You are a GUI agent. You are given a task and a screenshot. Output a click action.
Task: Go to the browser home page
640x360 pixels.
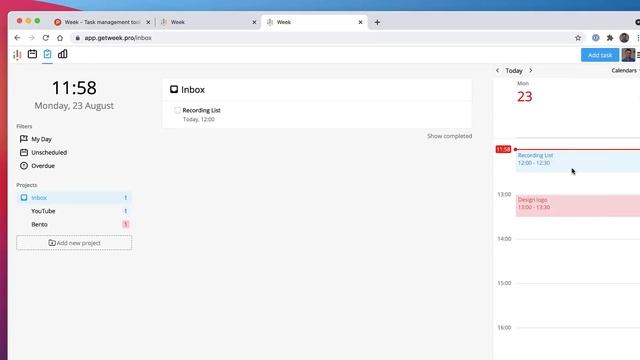[60, 38]
